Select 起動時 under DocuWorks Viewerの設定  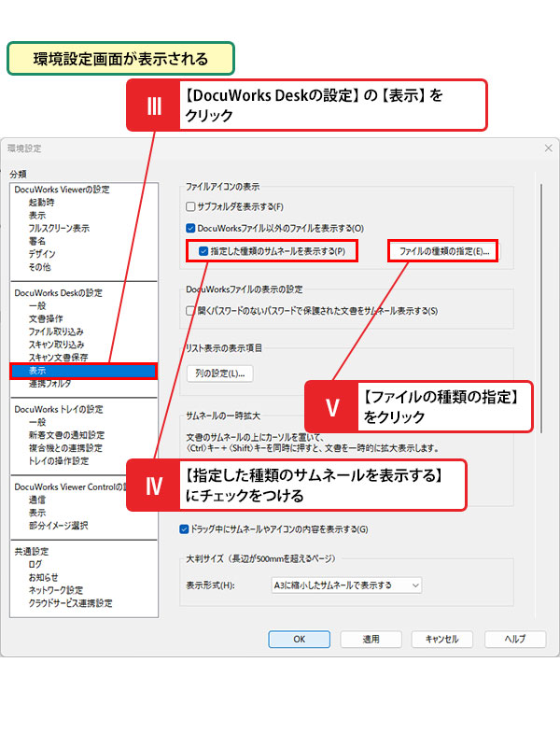click(x=41, y=203)
